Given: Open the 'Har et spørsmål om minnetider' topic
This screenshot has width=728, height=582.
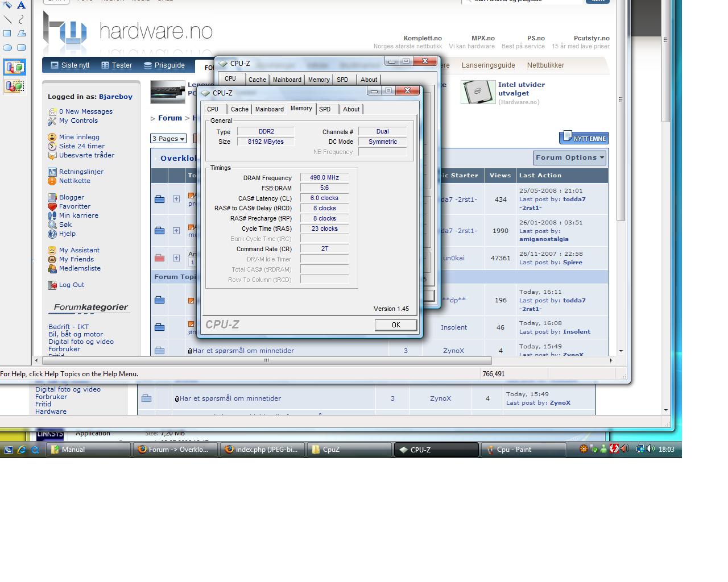Looking at the screenshot, I should [x=243, y=351].
